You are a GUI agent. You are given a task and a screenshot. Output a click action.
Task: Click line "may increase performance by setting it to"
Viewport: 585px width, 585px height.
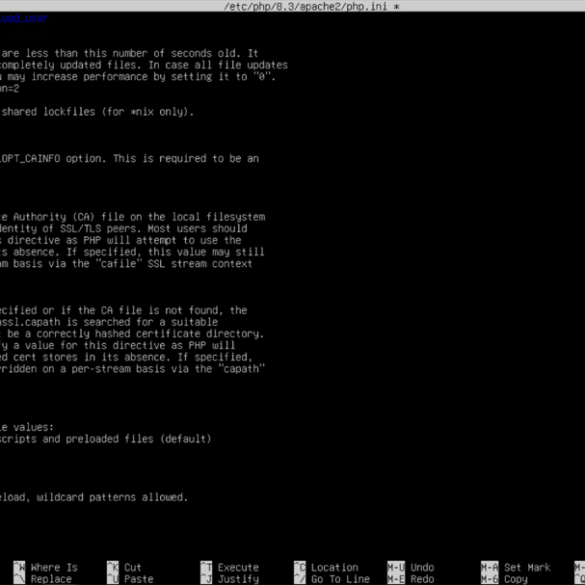138,76
